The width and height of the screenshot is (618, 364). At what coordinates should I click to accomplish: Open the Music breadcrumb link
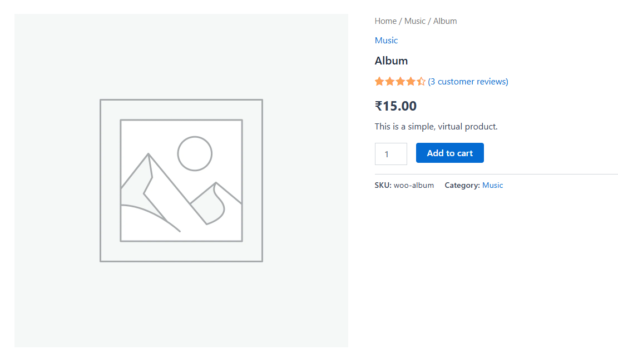tap(415, 21)
